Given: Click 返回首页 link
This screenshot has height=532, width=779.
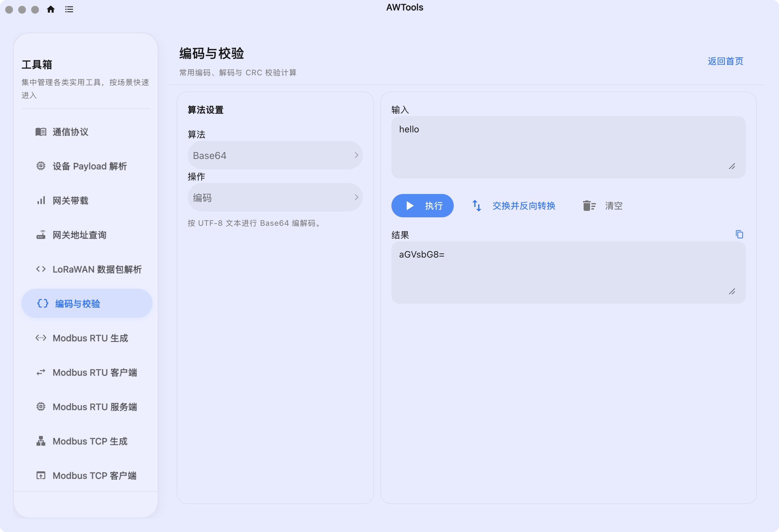Looking at the screenshot, I should click(x=725, y=61).
